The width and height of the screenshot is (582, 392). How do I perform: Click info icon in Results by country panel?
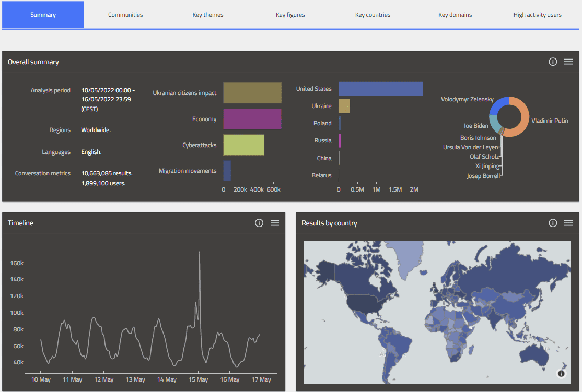click(x=553, y=223)
